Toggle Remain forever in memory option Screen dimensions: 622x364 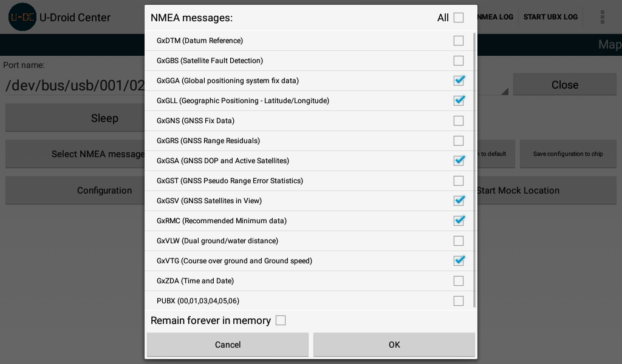point(280,320)
